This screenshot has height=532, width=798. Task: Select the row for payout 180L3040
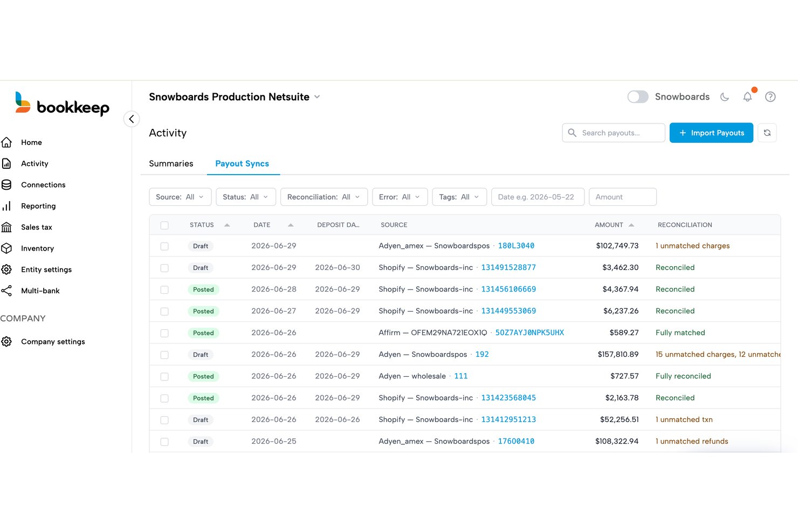[164, 246]
